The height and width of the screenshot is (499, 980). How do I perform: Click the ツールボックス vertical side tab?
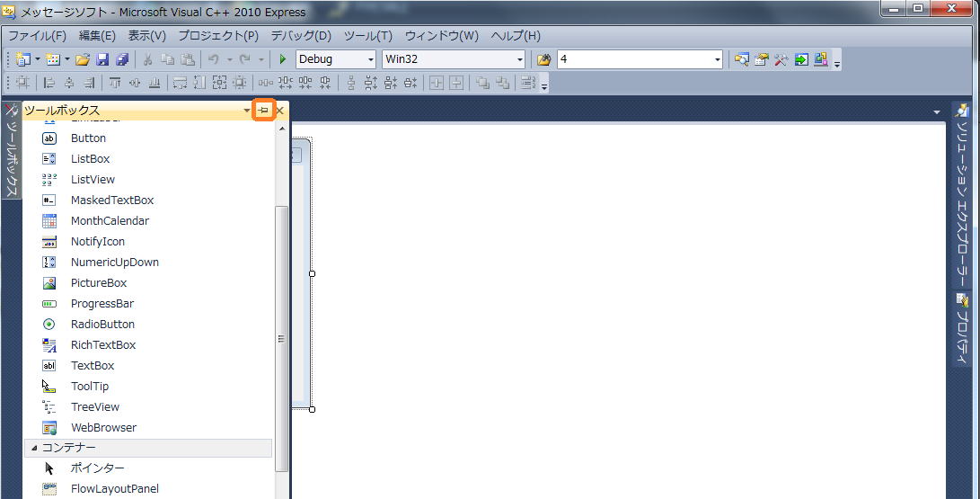(x=12, y=151)
